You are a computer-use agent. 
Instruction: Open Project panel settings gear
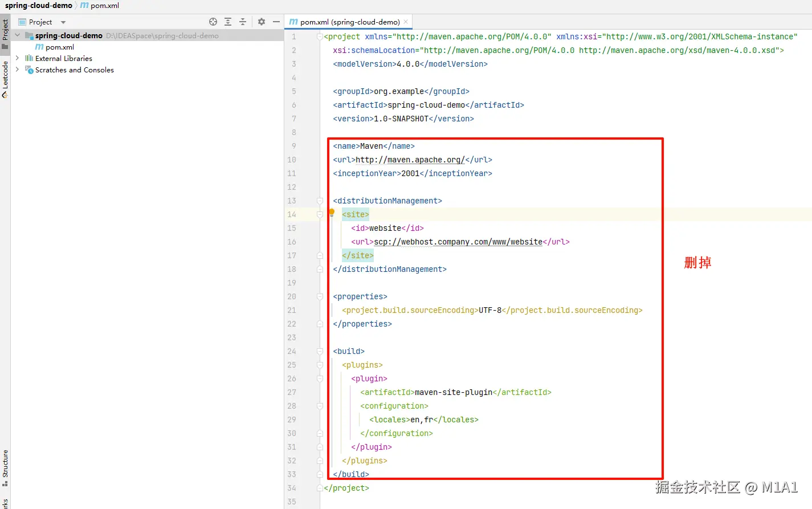262,22
